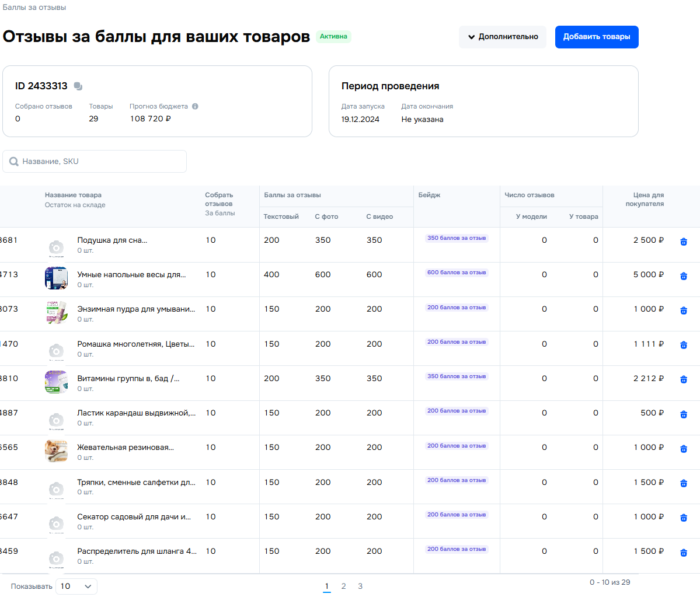Click Собрать отзывов column header
The width and height of the screenshot is (700, 597).
219,200
